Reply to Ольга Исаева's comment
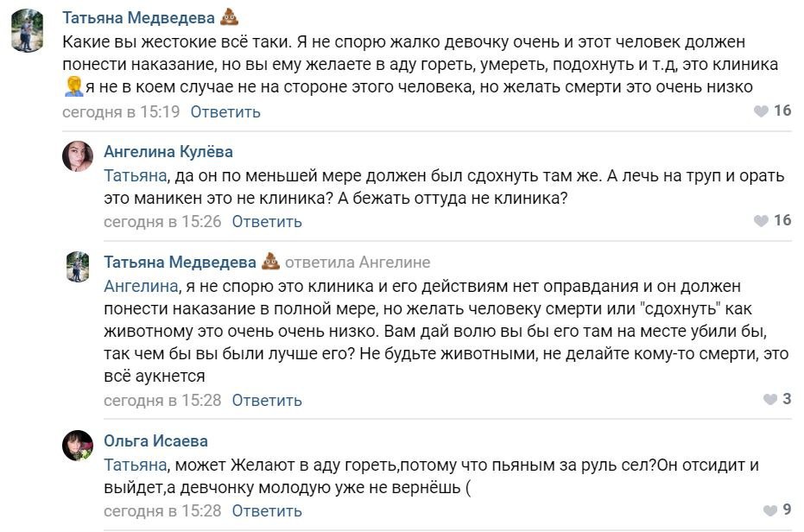Image resolution: width=804 pixels, height=532 pixels. click(x=267, y=510)
